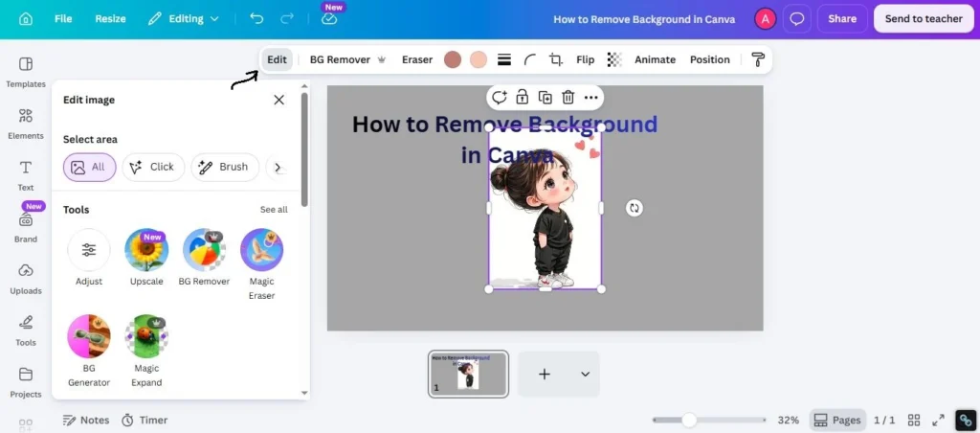Open the Resize menu

click(x=111, y=19)
